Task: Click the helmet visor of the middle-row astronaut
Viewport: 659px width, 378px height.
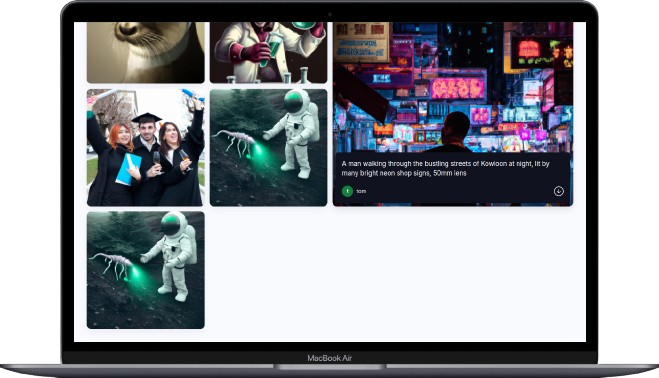Action: coord(293,103)
